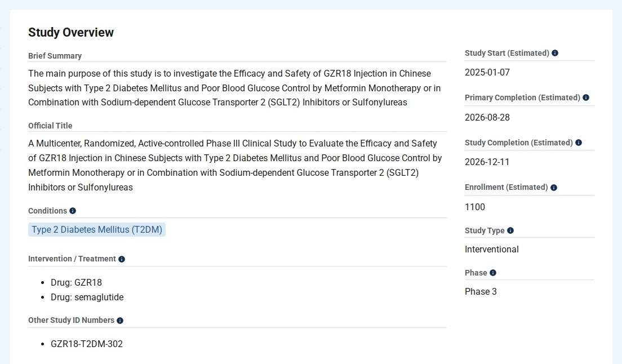This screenshot has height=364, width=622.
Task: Click the study completion date 2026-12-11
Action: coord(487,162)
